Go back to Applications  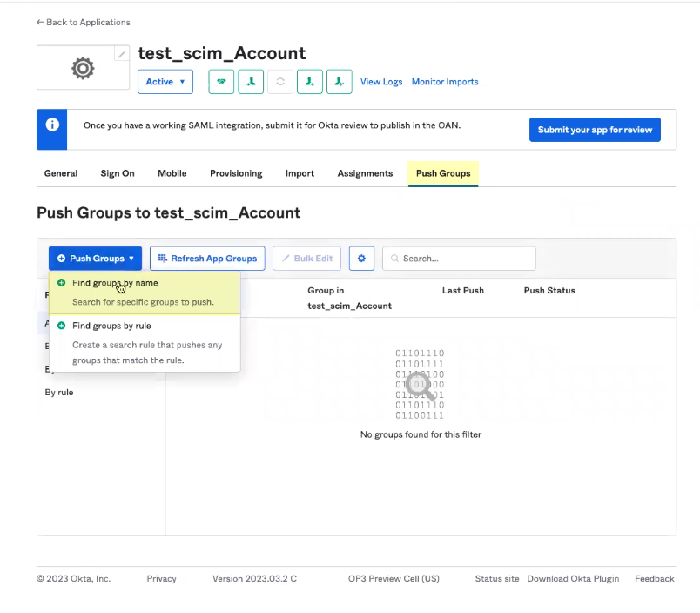click(x=84, y=22)
